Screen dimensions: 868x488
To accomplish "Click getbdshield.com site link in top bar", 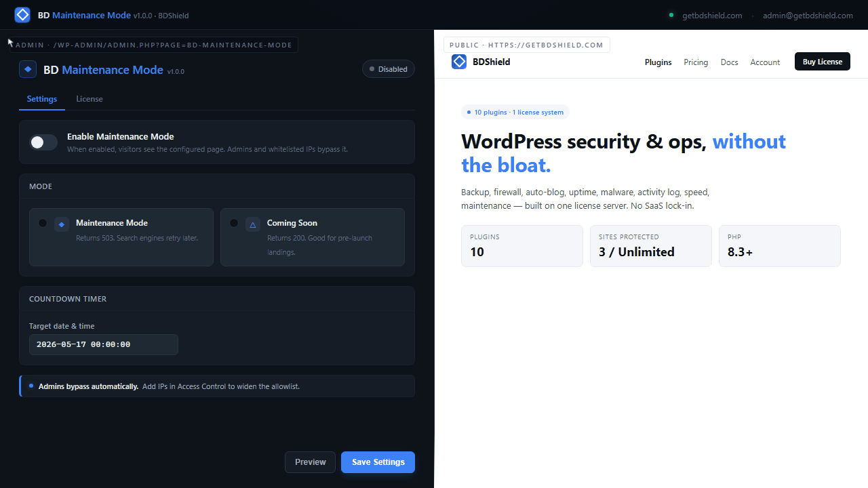I will 711,15.
